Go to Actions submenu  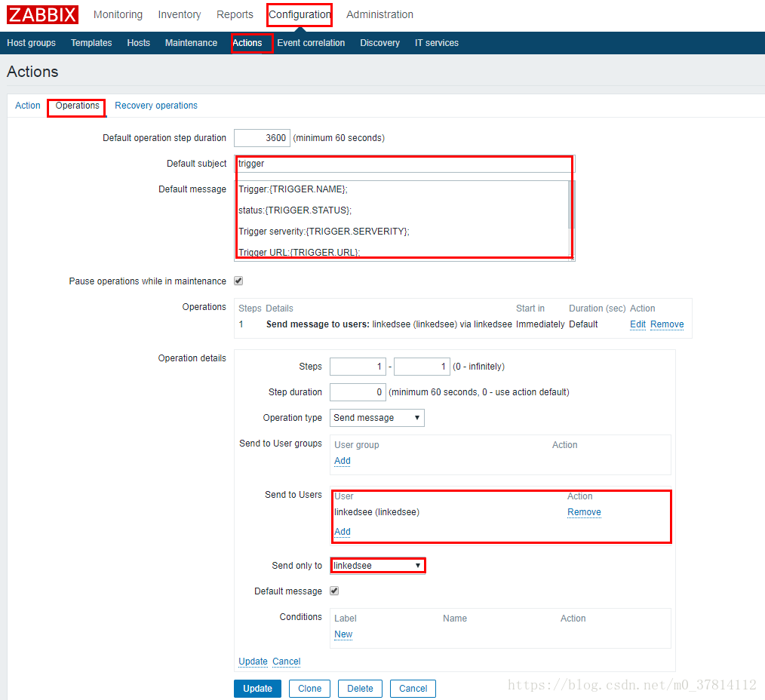247,43
